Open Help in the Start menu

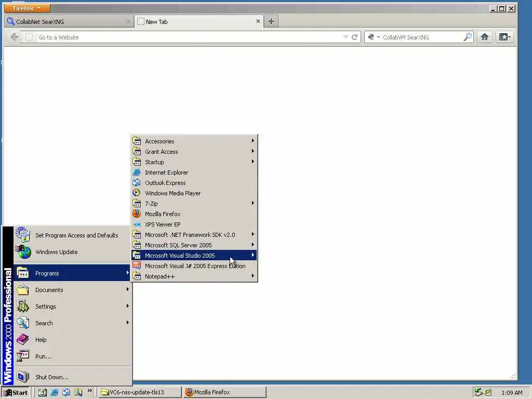pos(72,340)
